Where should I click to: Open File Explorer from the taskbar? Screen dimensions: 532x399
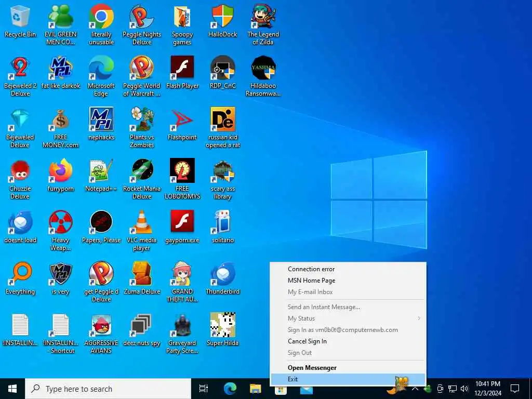click(256, 389)
